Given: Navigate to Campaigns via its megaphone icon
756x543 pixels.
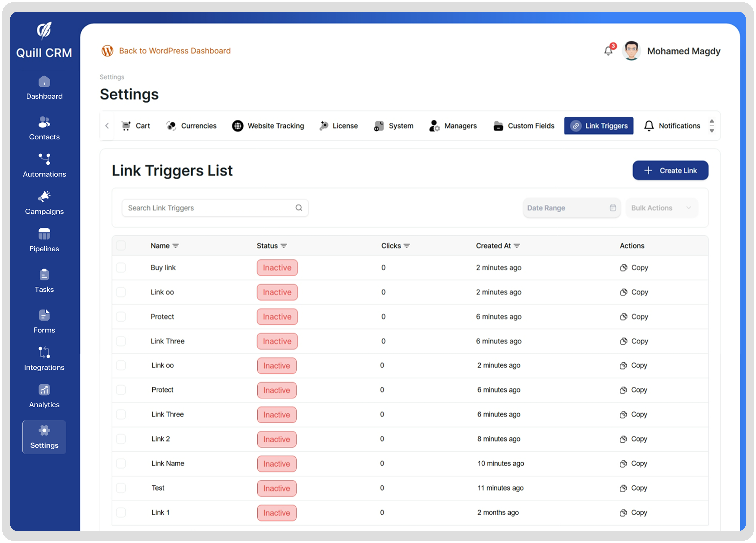Looking at the screenshot, I should (x=44, y=197).
